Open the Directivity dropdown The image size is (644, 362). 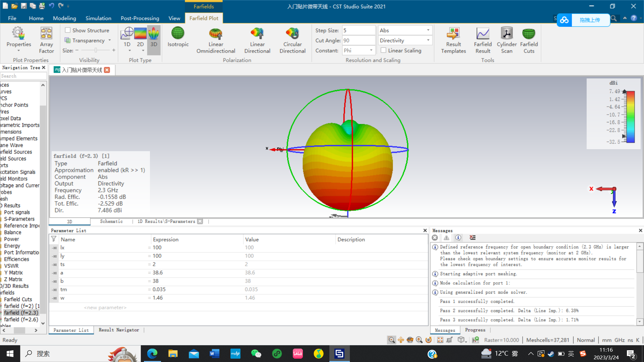click(x=428, y=40)
